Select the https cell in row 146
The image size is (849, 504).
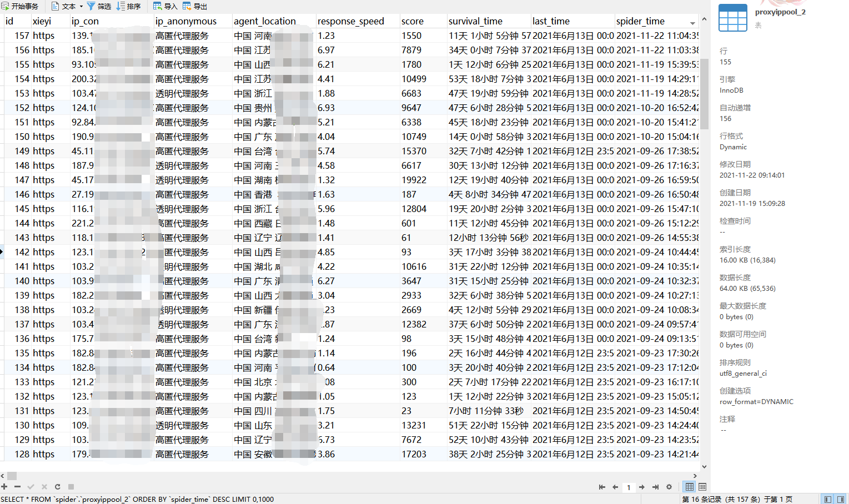tap(50, 194)
